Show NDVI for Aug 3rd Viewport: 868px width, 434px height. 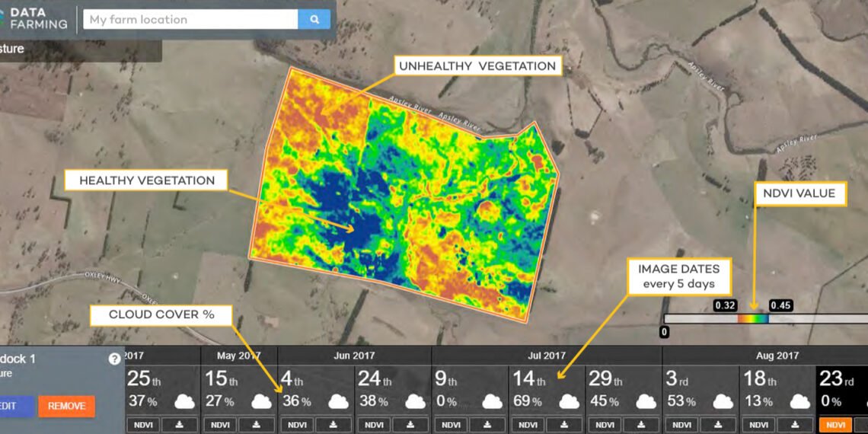coord(682,425)
